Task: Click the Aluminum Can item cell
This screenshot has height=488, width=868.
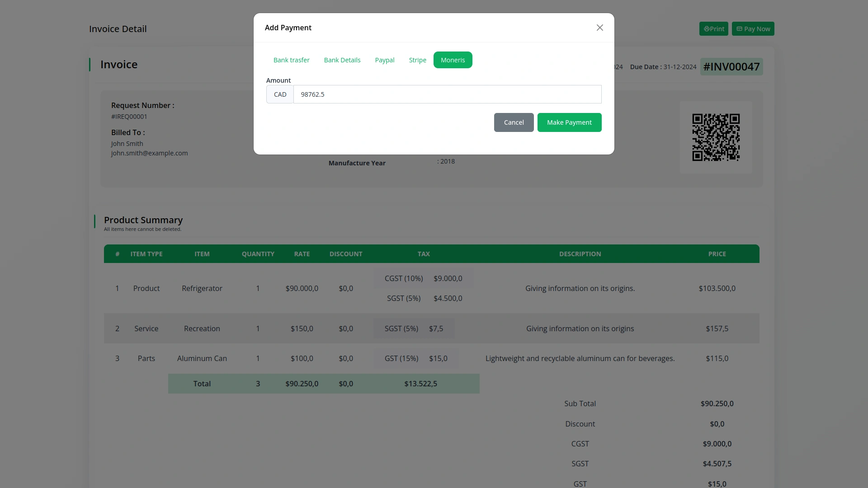Action: coord(202,358)
